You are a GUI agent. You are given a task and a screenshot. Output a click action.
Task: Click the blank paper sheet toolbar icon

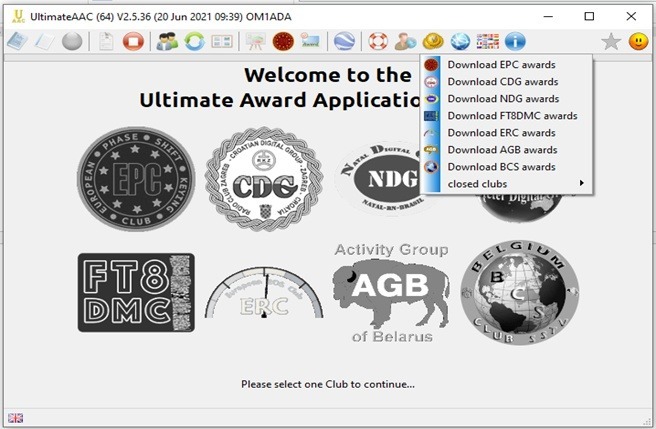point(44,41)
